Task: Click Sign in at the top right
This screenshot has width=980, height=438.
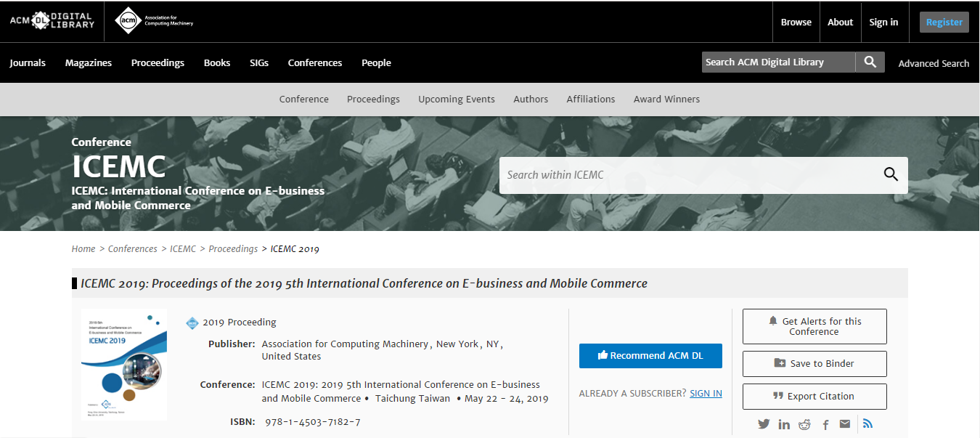Action: pyautogui.click(x=883, y=22)
